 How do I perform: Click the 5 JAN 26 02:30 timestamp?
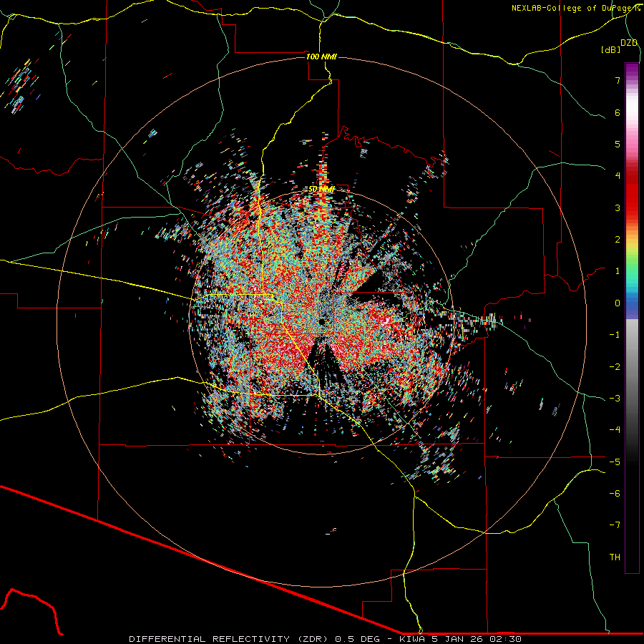click(476, 639)
